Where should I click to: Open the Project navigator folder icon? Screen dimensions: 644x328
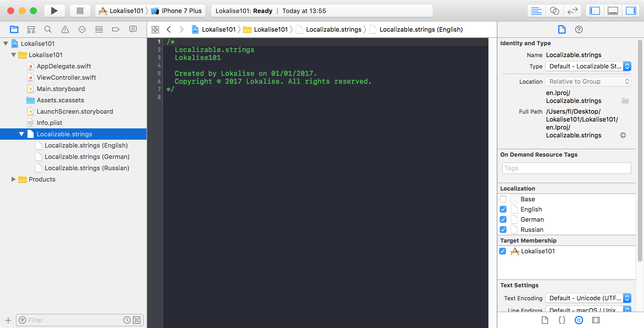[14, 29]
